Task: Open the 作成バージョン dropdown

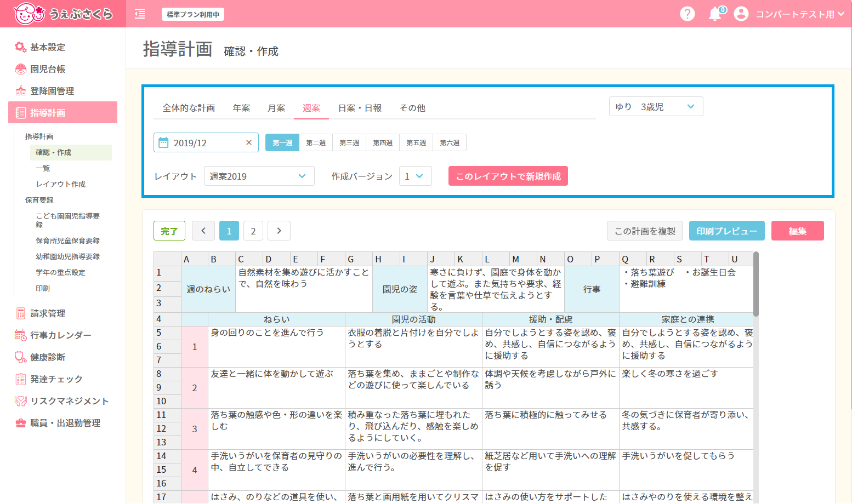Action: [415, 176]
